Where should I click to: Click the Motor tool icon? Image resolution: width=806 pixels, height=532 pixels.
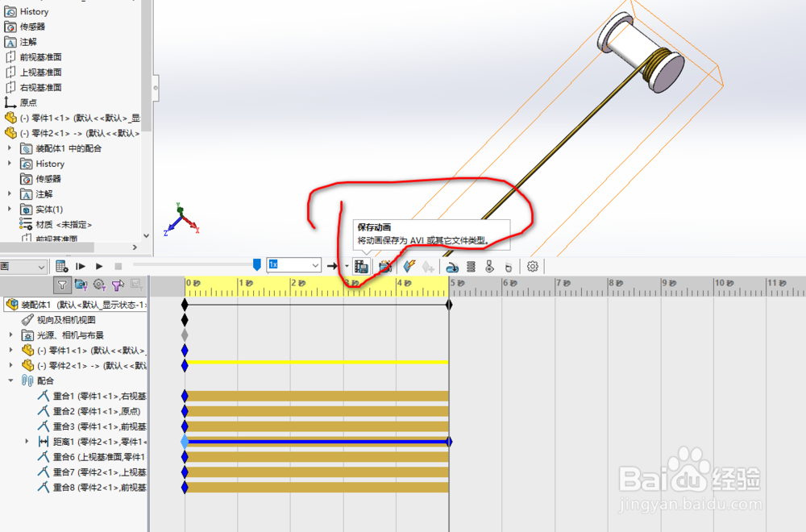pyautogui.click(x=453, y=266)
